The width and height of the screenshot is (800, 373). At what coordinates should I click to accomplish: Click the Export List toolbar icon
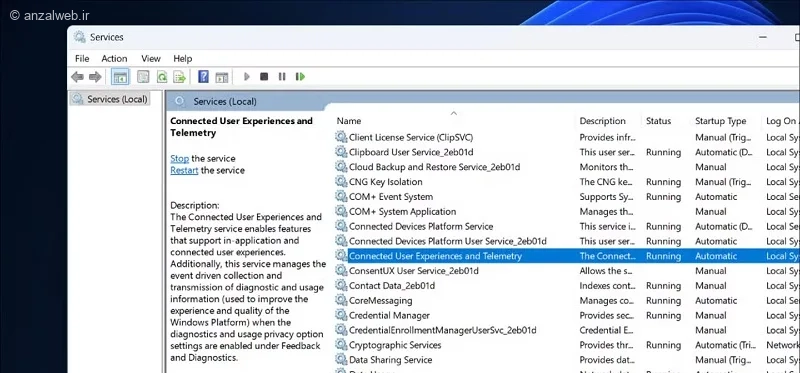[x=179, y=77]
